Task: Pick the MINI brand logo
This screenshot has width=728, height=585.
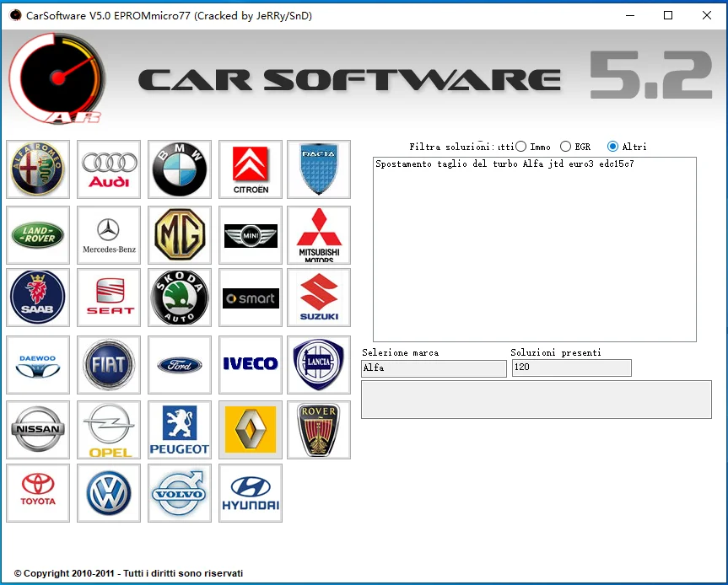Action: pos(251,235)
